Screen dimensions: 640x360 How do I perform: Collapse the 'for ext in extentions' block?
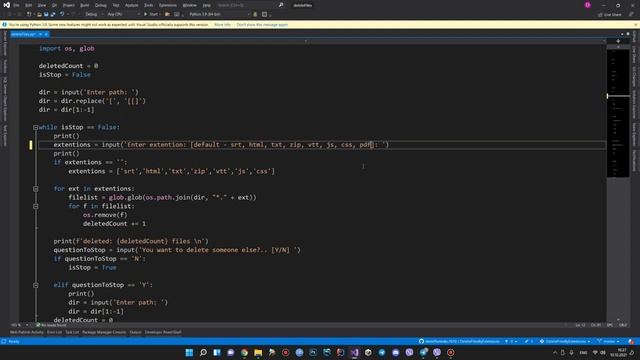[36, 189]
